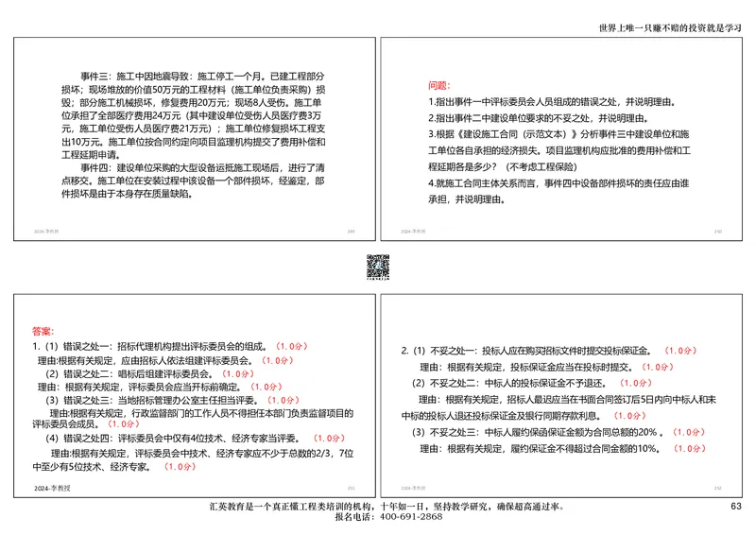Select 不妥之处一:投标人应在购买招标文件时提交投标保证金
The width and height of the screenshot is (756, 535).
click(549, 351)
